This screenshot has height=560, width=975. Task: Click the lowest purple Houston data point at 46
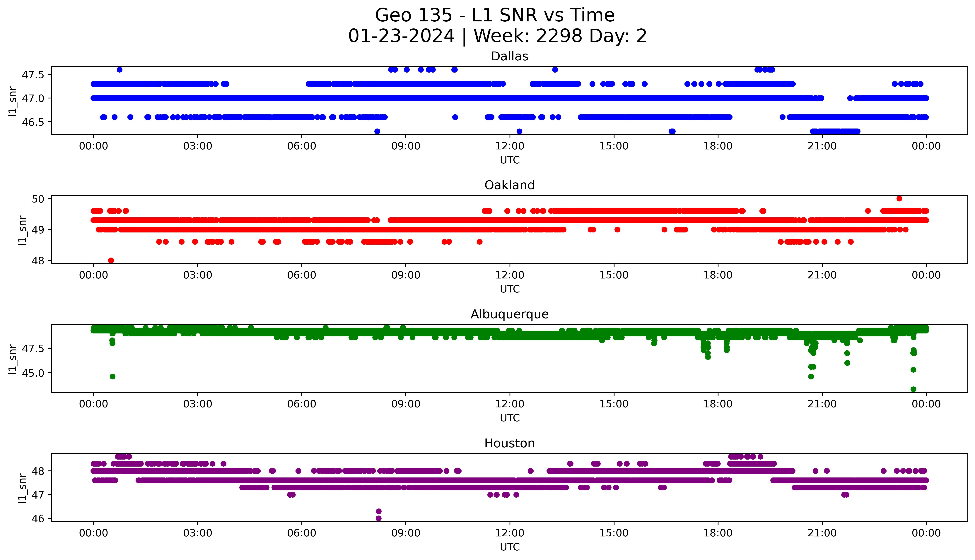tap(378, 518)
